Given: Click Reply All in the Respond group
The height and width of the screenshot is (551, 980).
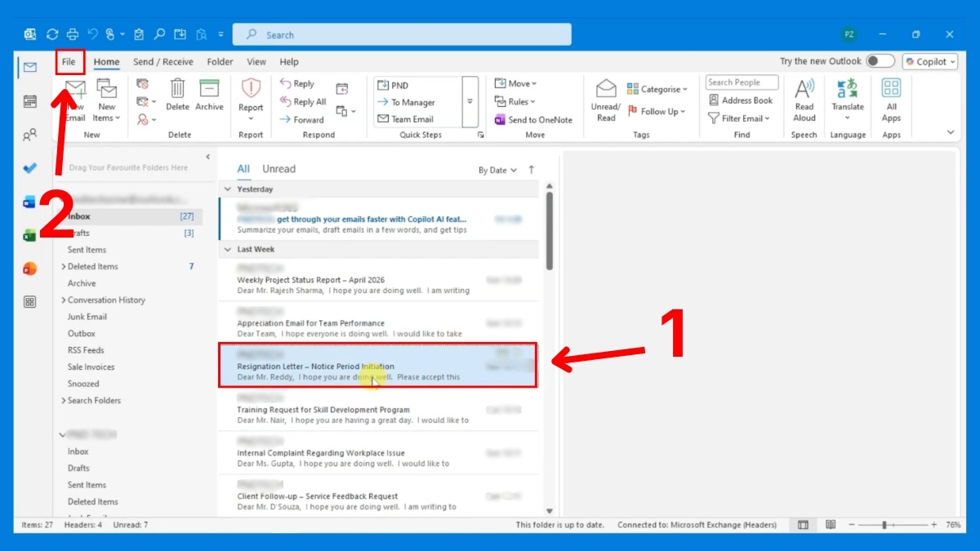Looking at the screenshot, I should click(303, 101).
